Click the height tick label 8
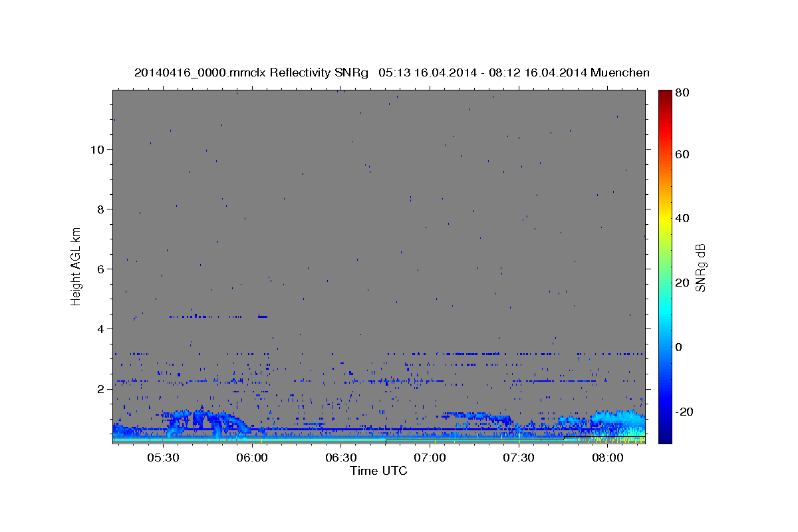The image size is (798, 532). [x=101, y=209]
